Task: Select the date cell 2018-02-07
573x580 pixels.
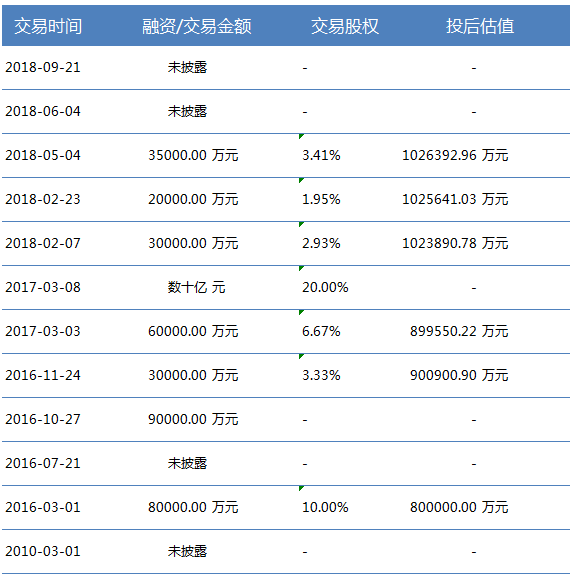Action: click(43, 243)
